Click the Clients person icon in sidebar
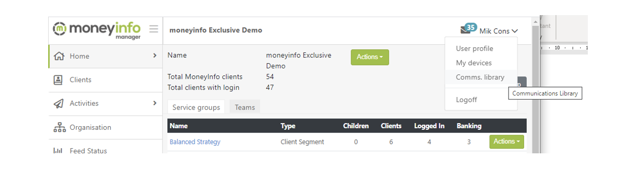The width and height of the screenshot is (644, 186). point(59,79)
